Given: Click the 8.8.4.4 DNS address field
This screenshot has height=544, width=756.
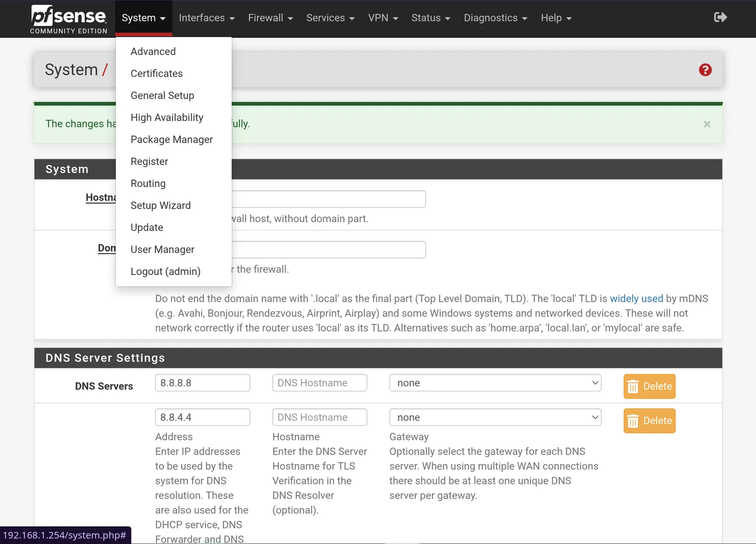Looking at the screenshot, I should (202, 417).
